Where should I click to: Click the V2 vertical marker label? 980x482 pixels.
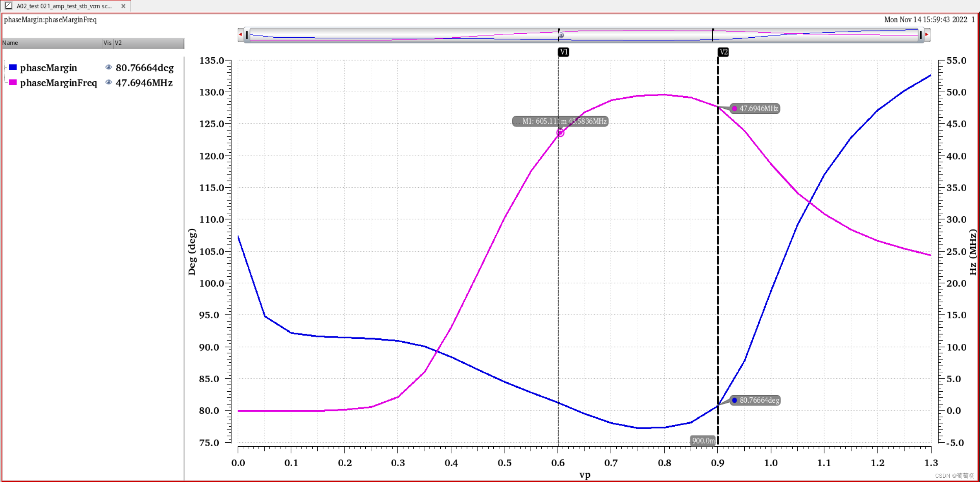pos(724,52)
